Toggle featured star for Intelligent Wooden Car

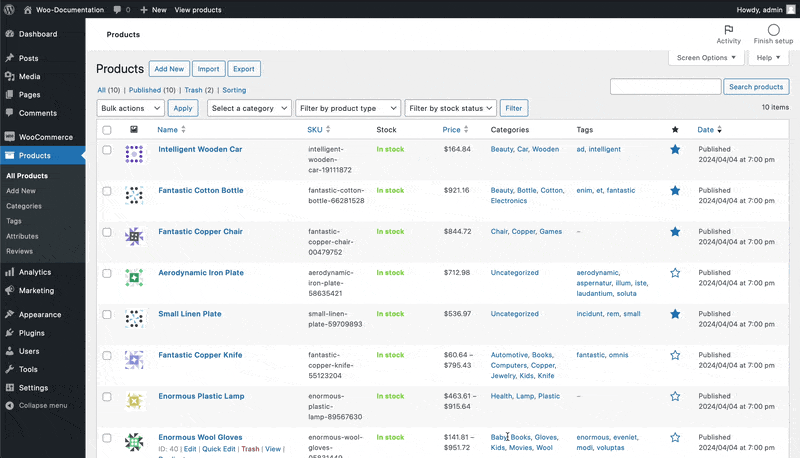click(x=675, y=149)
